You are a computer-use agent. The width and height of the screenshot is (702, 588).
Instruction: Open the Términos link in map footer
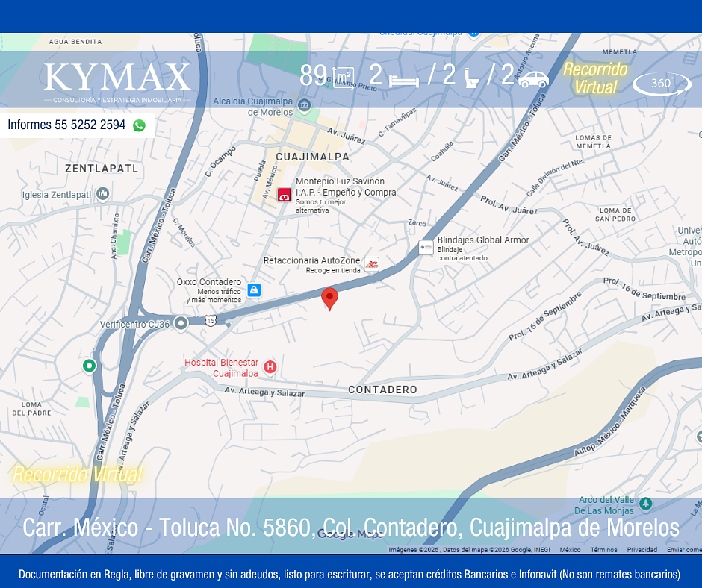[x=603, y=549]
